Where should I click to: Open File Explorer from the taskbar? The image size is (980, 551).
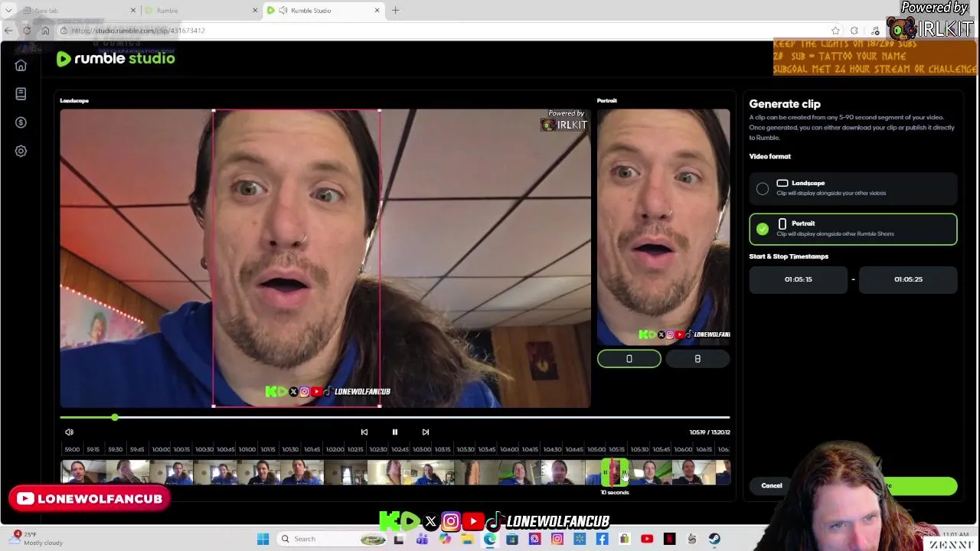click(467, 540)
